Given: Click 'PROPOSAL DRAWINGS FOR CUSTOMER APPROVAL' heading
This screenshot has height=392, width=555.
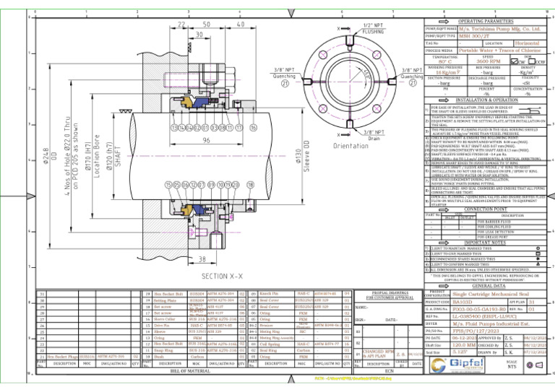Looking at the screenshot, I should [390, 295].
